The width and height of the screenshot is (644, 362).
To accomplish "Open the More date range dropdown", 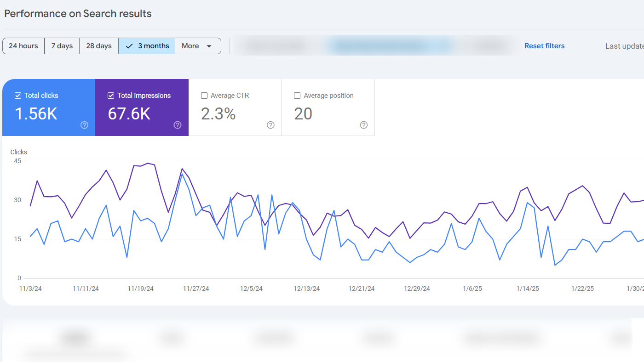I will (198, 46).
